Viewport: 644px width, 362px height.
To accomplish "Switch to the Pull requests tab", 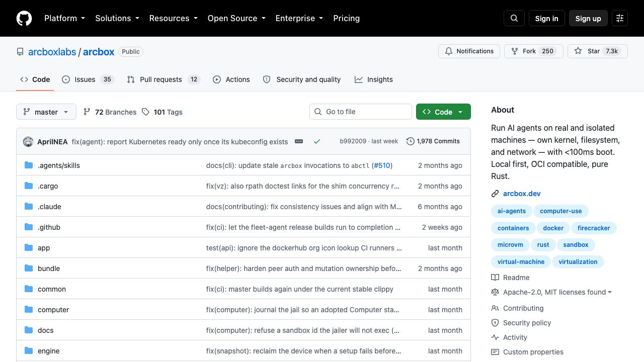I will click(164, 79).
